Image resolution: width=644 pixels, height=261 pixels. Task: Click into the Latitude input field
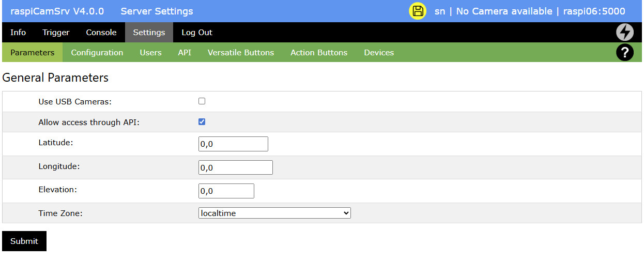click(x=233, y=144)
